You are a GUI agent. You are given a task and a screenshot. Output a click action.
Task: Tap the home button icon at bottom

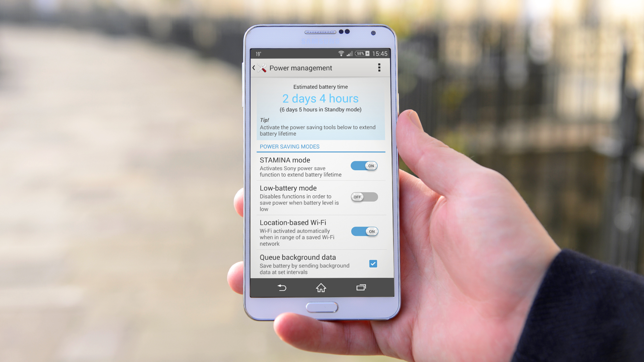tap(321, 288)
